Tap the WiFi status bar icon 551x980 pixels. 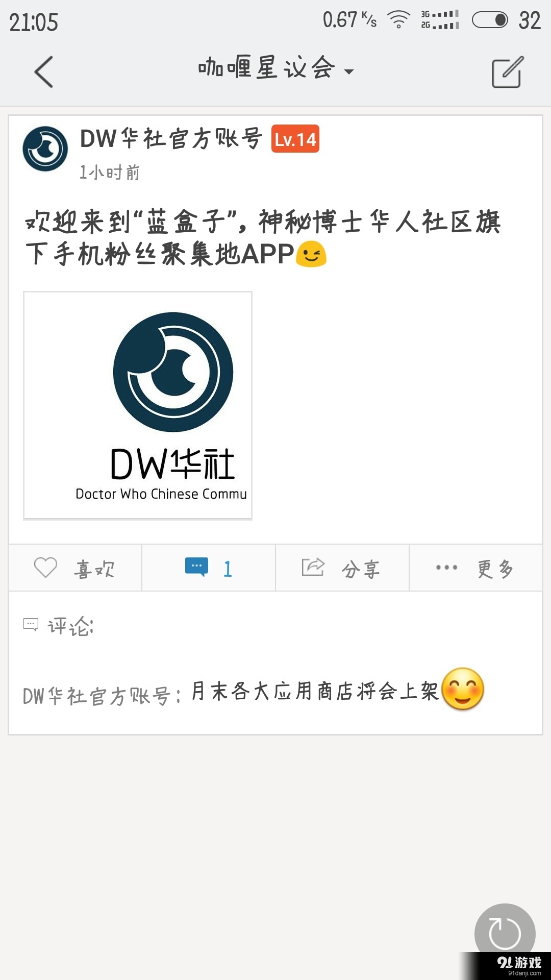pos(398,20)
